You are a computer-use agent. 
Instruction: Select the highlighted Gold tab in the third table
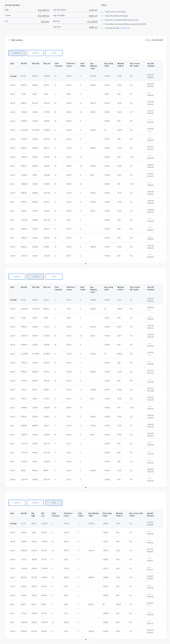pos(54,503)
